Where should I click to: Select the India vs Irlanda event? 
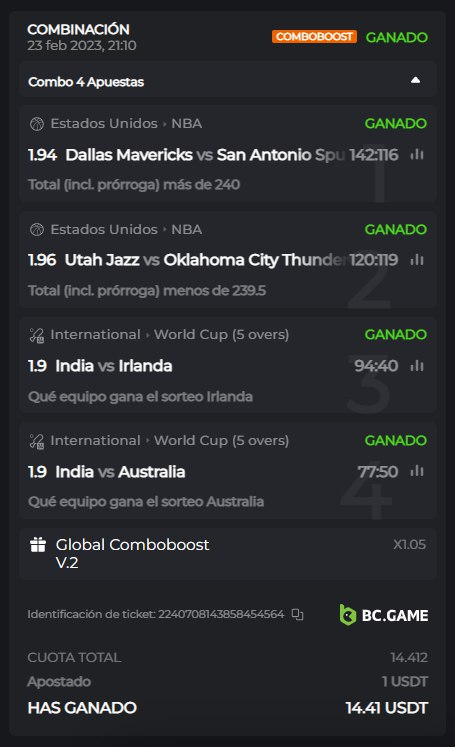(x=114, y=366)
